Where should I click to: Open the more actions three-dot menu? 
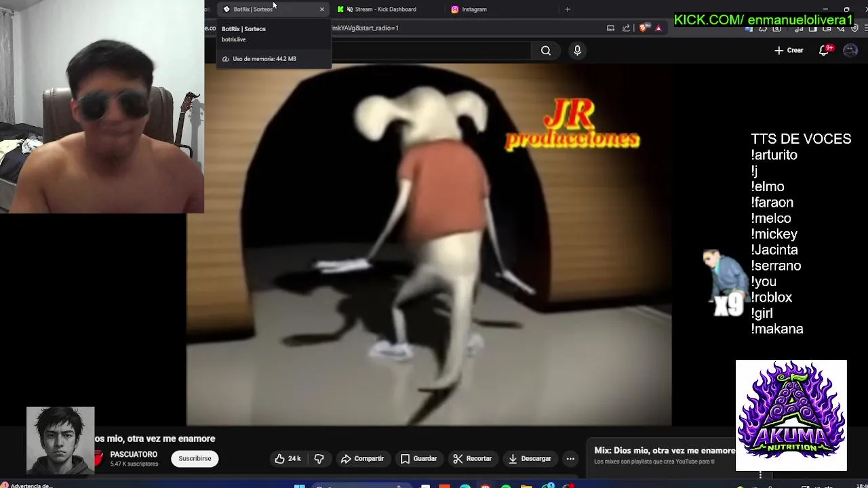coord(570,459)
